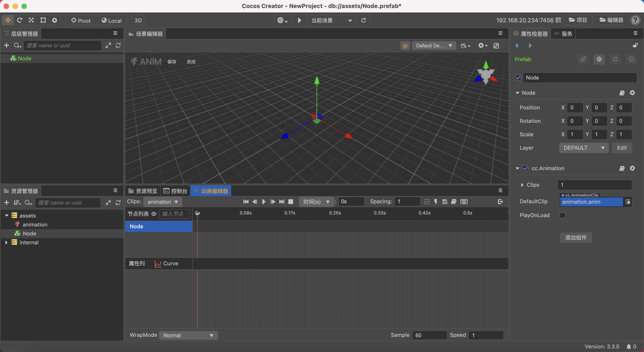
Task: Enable the PlayOnLoad checkbox
Action: tap(562, 215)
